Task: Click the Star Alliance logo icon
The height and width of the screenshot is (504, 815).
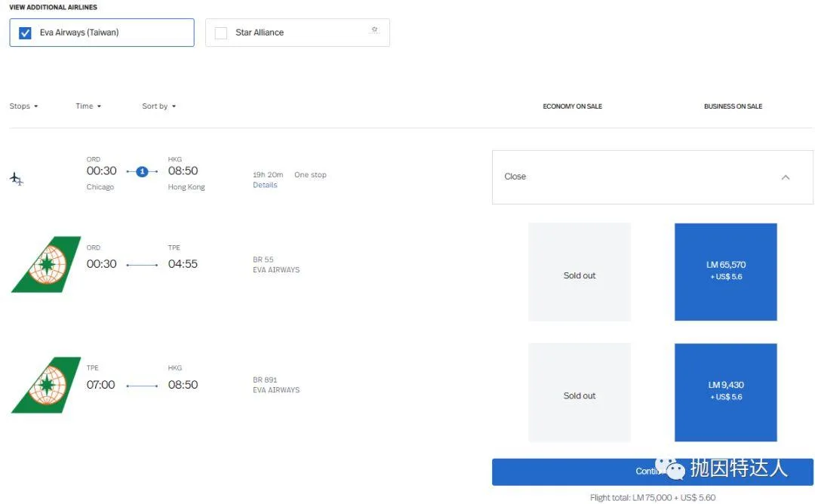Action: click(x=374, y=30)
